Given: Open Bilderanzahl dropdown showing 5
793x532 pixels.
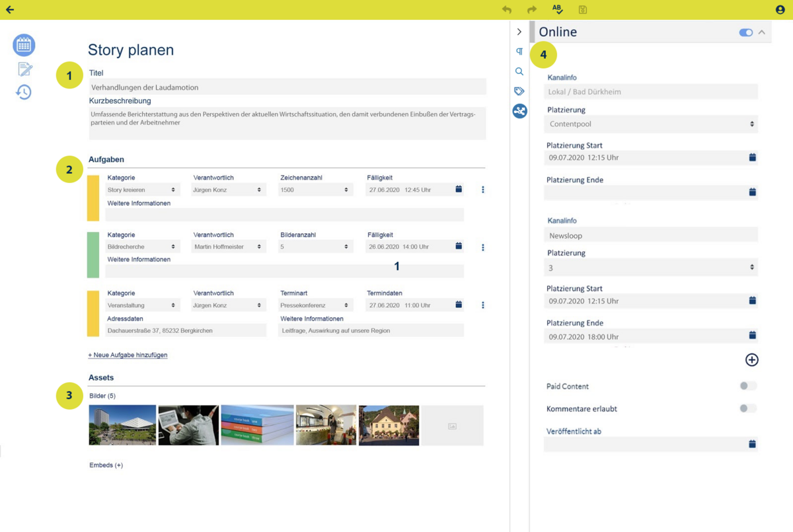Looking at the screenshot, I should pyautogui.click(x=315, y=247).
